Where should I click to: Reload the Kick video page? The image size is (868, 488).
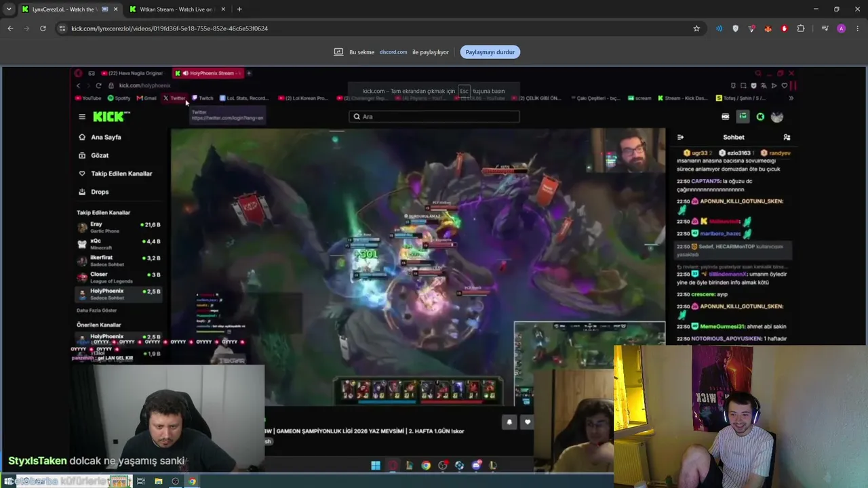(x=43, y=28)
